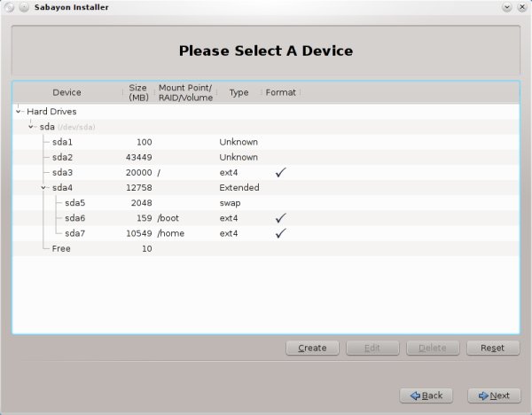Click the Edit button
The image size is (532, 415).
(372, 348)
